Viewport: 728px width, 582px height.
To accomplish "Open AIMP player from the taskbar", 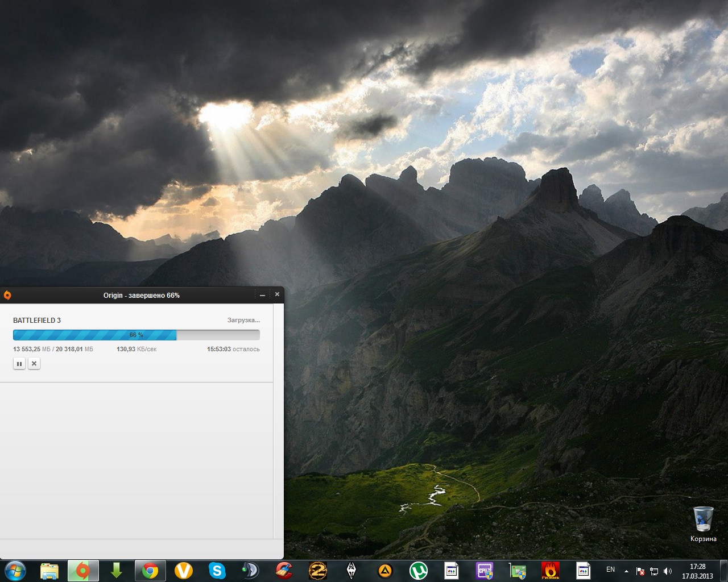I will click(385, 570).
